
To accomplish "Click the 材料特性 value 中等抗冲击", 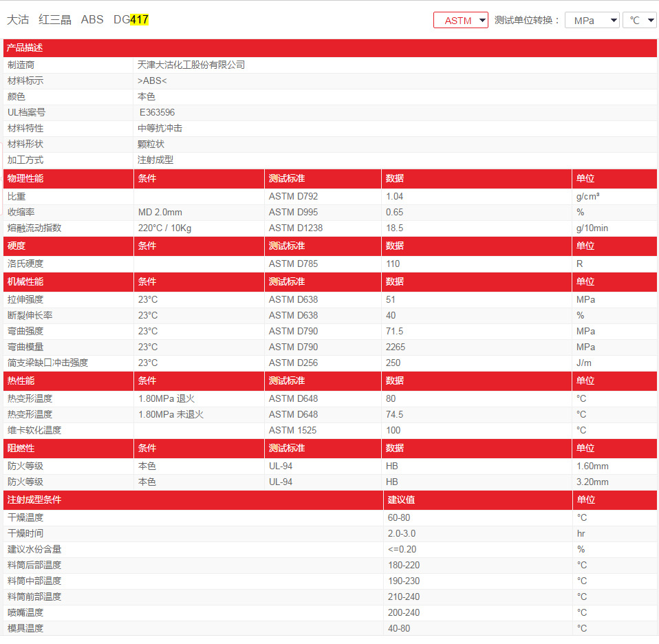I will point(160,128).
